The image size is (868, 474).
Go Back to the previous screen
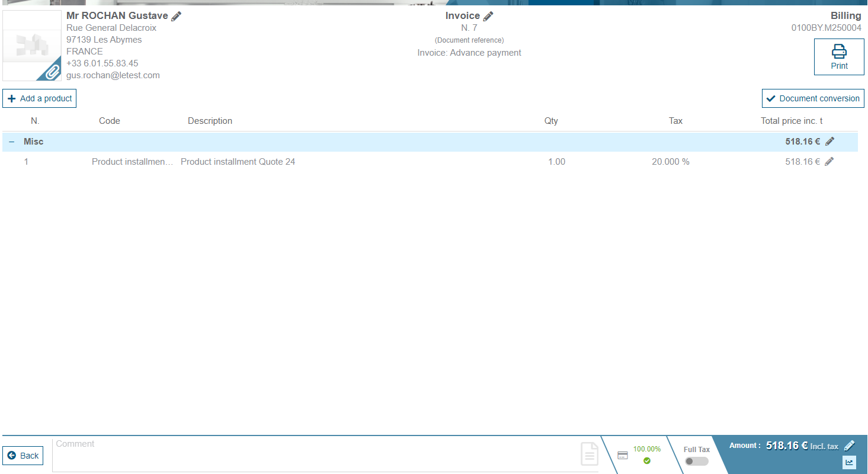coord(23,456)
